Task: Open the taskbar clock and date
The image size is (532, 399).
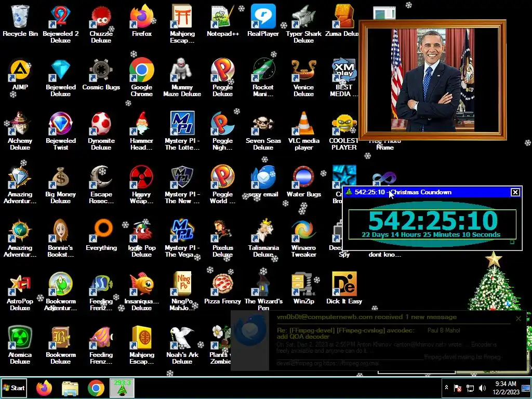Action: tap(506, 388)
